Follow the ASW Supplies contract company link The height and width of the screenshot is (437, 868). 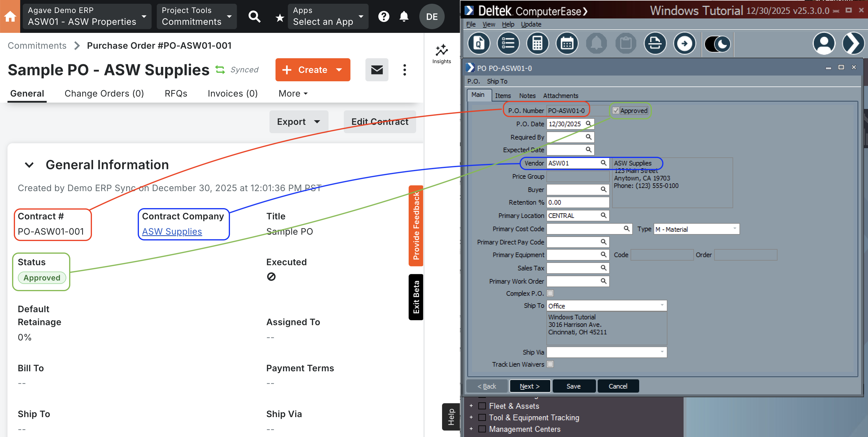pos(172,231)
